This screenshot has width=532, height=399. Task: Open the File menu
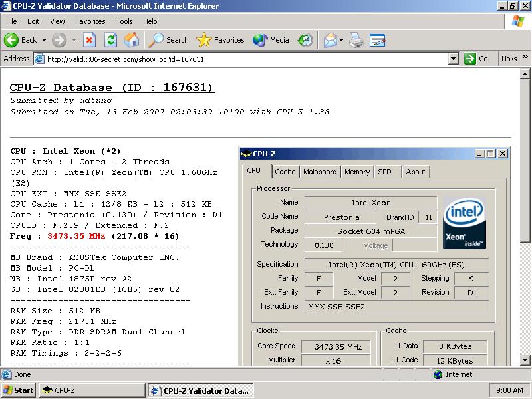[x=11, y=21]
